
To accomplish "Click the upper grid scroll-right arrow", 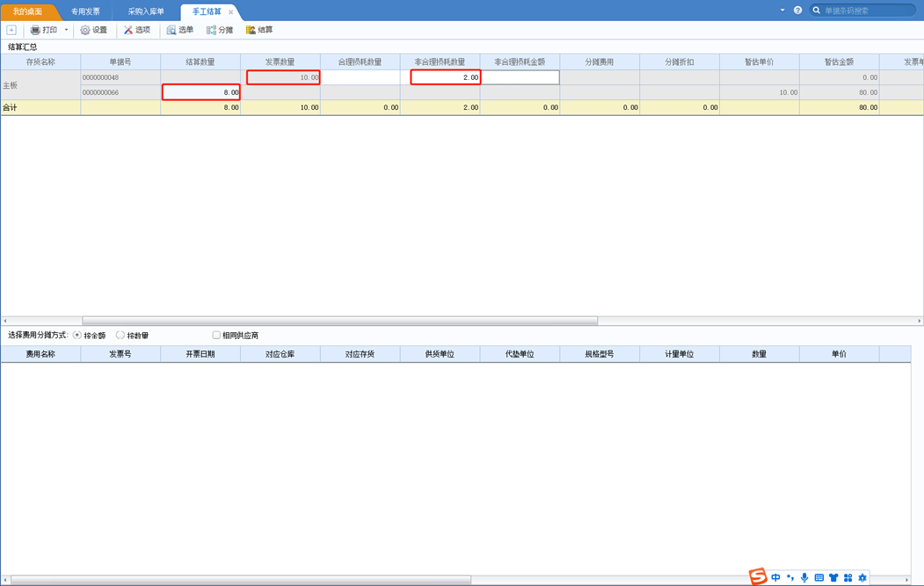I will point(920,321).
